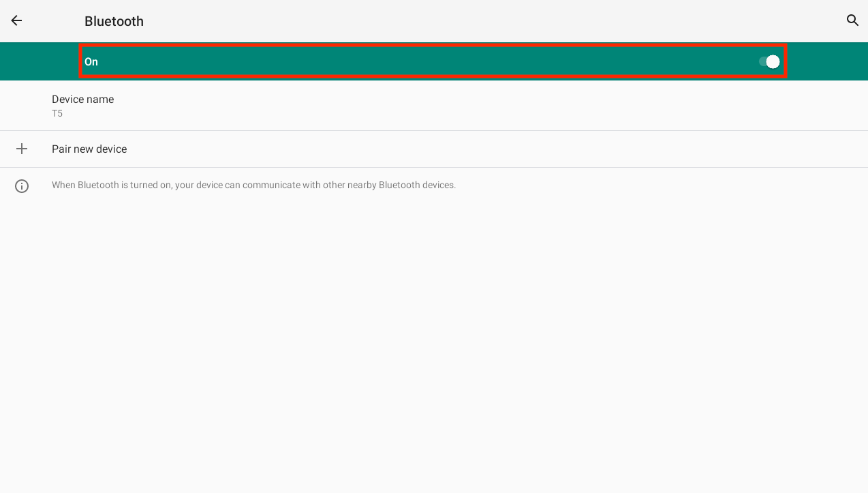Open search with the magnifier icon
This screenshot has height=493, width=868.
tap(852, 20)
